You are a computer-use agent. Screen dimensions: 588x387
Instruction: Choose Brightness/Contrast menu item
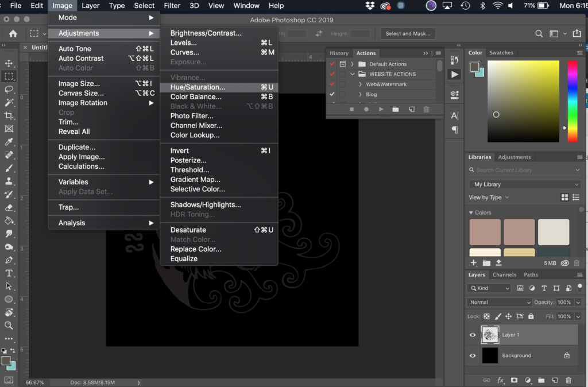[x=219, y=33]
